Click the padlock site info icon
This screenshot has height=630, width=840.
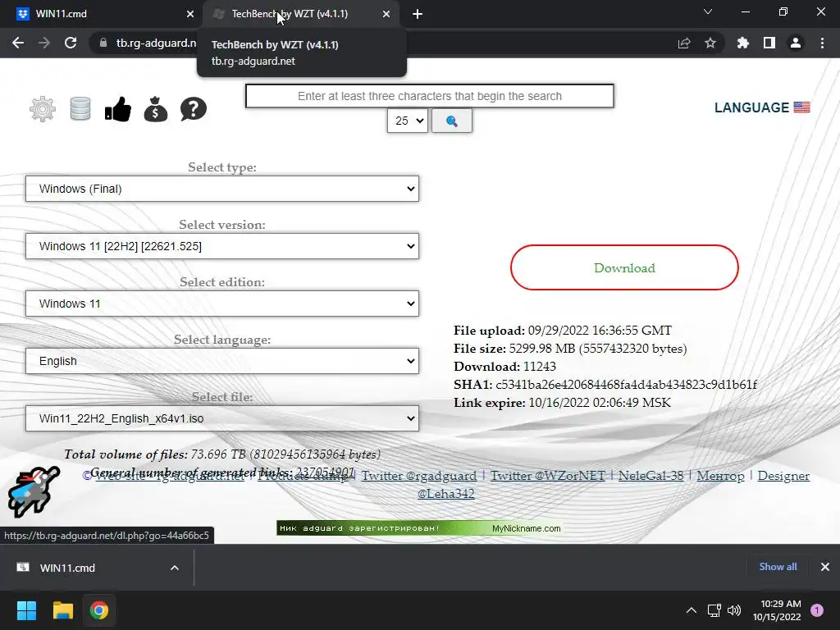click(103, 43)
